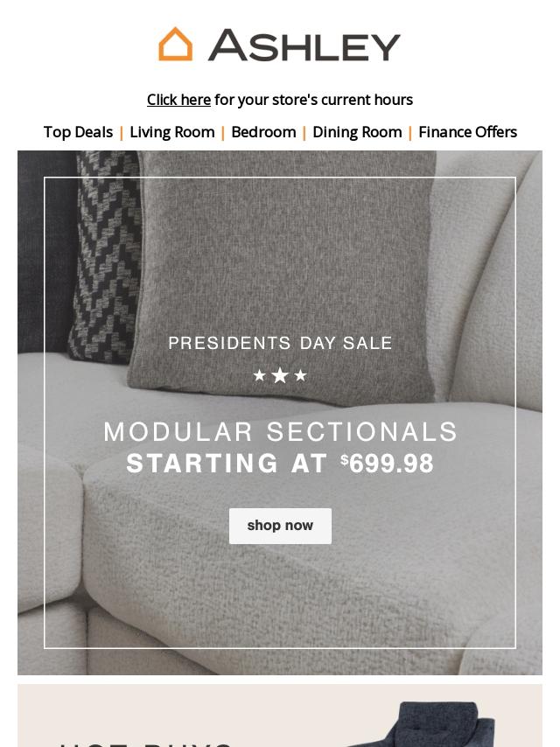View Finance Offers in the navigation
Viewport: 560px width, 747px height.
(x=467, y=132)
